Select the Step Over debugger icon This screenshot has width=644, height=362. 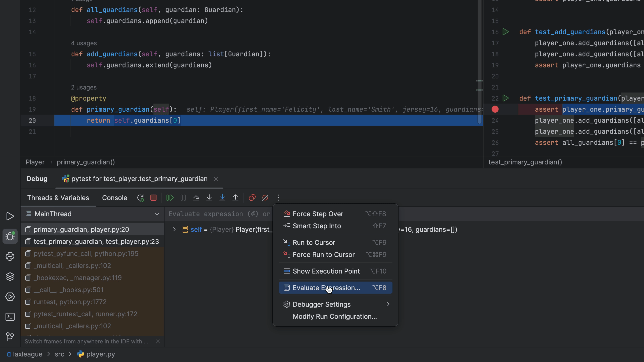[x=196, y=198]
